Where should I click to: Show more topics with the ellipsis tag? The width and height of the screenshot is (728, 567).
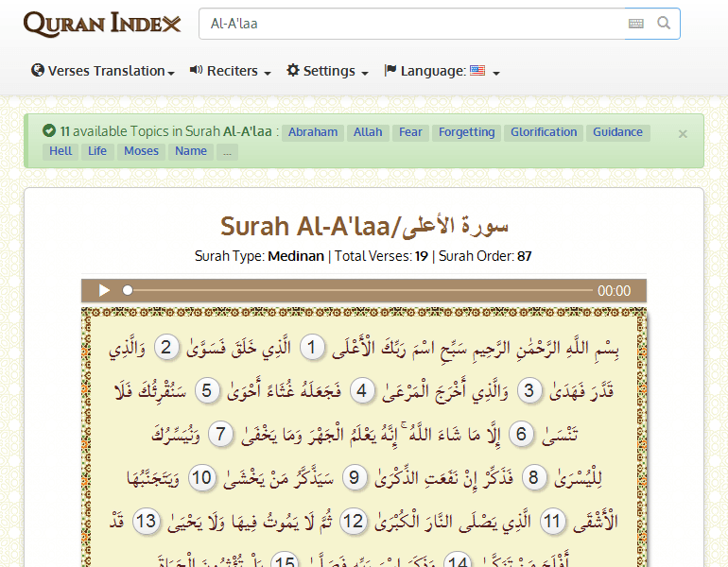(226, 151)
